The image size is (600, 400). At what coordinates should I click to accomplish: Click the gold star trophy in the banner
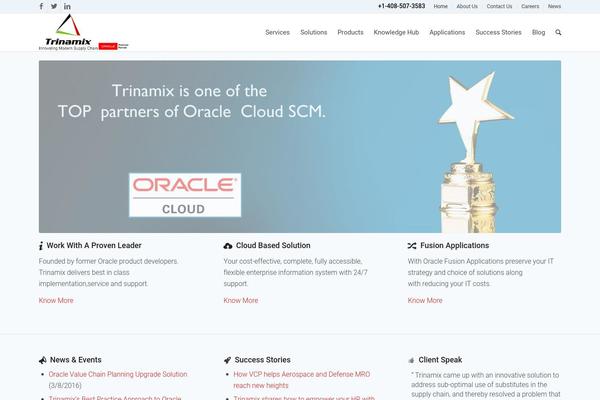coord(473,152)
